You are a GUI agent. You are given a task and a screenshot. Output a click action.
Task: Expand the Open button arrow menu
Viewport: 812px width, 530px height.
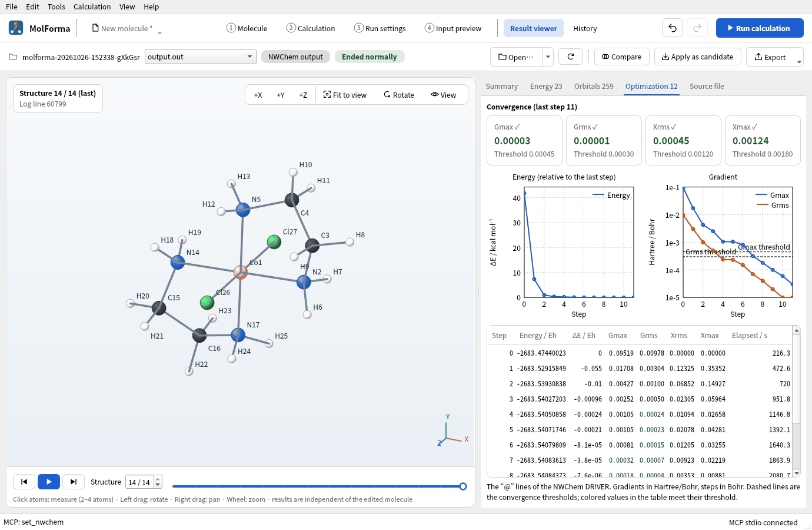click(548, 57)
